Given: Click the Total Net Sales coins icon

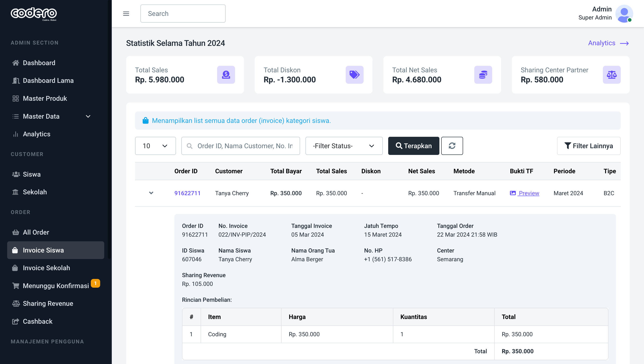Looking at the screenshot, I should coord(483,75).
